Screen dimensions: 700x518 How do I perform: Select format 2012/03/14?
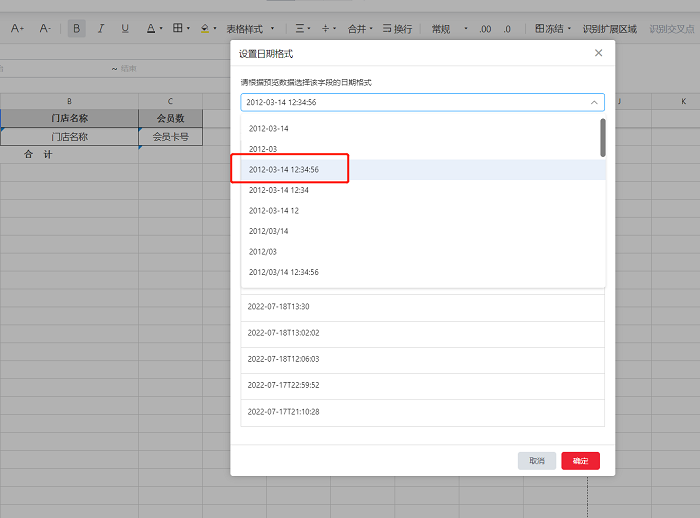(x=423, y=231)
